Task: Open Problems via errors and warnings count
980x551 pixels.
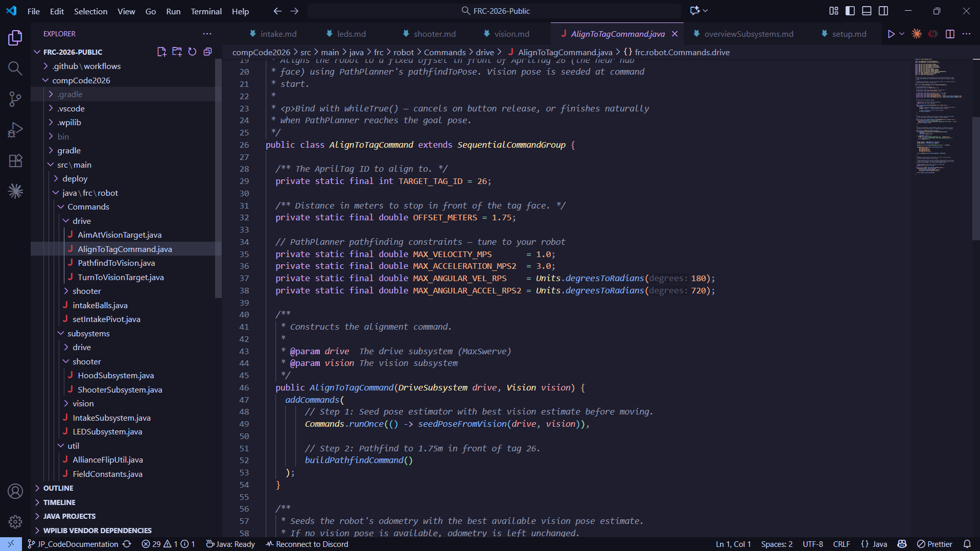Action: (x=168, y=544)
